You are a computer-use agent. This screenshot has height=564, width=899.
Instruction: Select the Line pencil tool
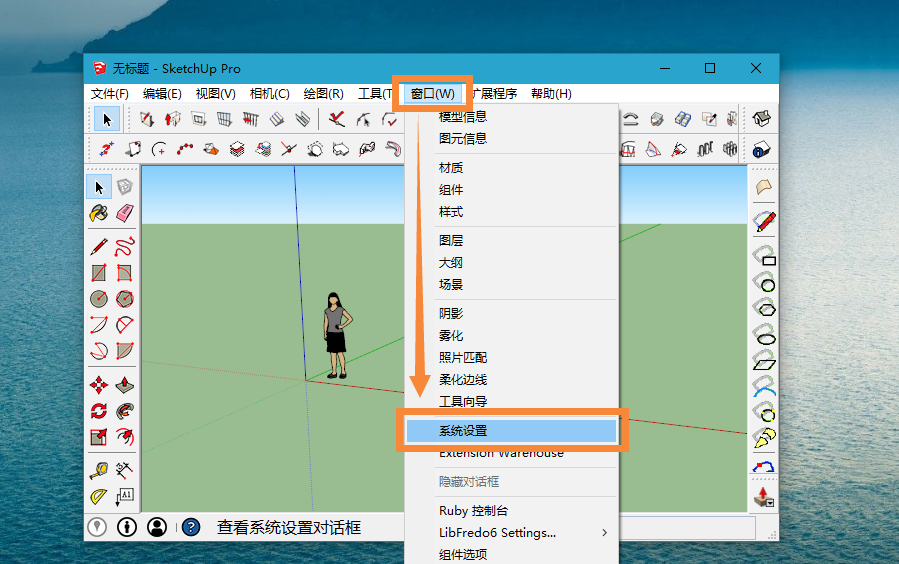coord(99,247)
